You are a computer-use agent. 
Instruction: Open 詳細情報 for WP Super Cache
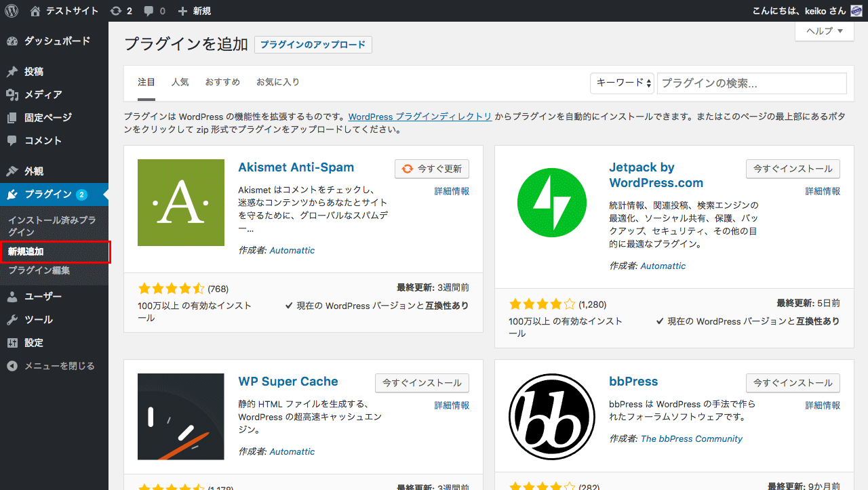[452, 405]
